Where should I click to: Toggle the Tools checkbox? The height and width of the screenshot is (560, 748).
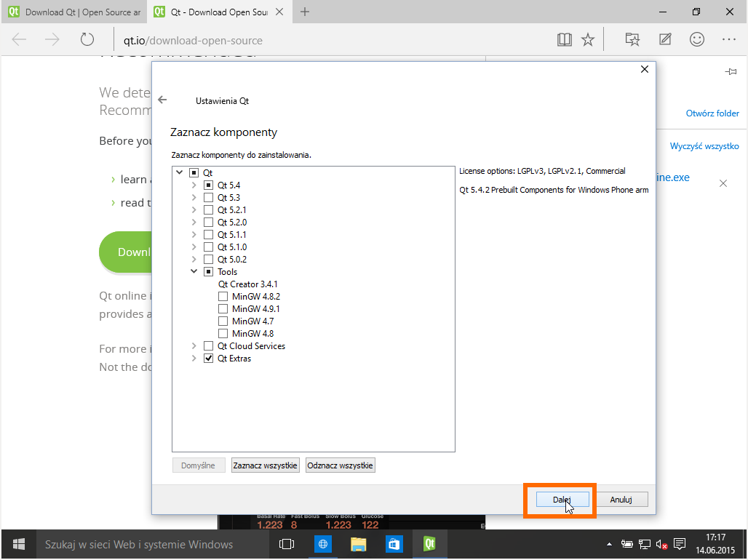208,272
